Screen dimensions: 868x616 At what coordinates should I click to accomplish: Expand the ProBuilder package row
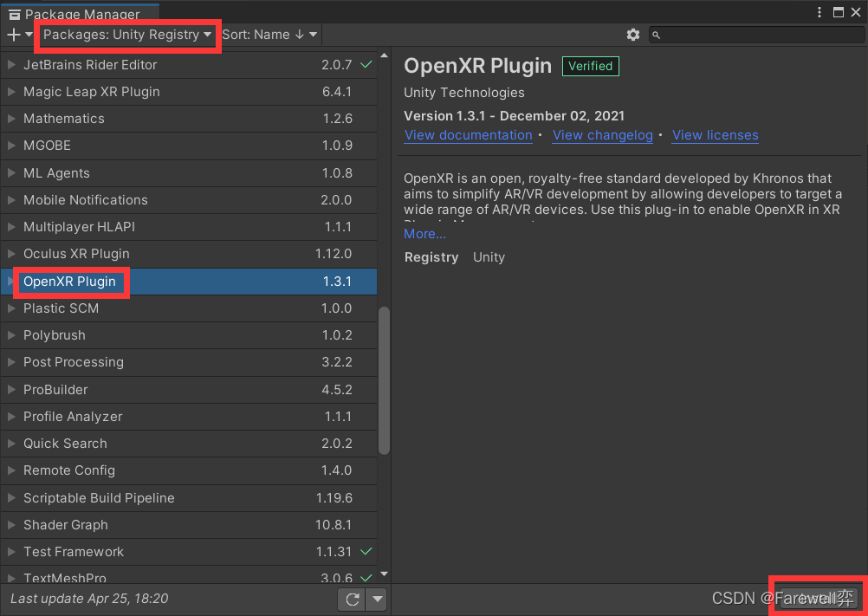tap(11, 390)
